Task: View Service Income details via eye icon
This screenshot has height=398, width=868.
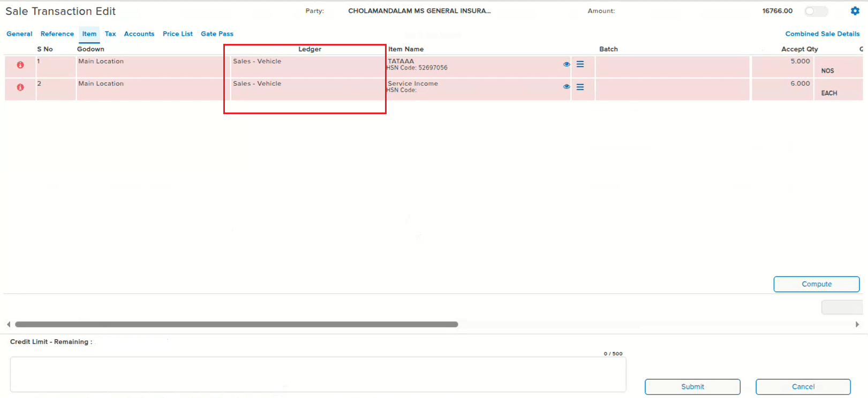Action: pos(567,87)
